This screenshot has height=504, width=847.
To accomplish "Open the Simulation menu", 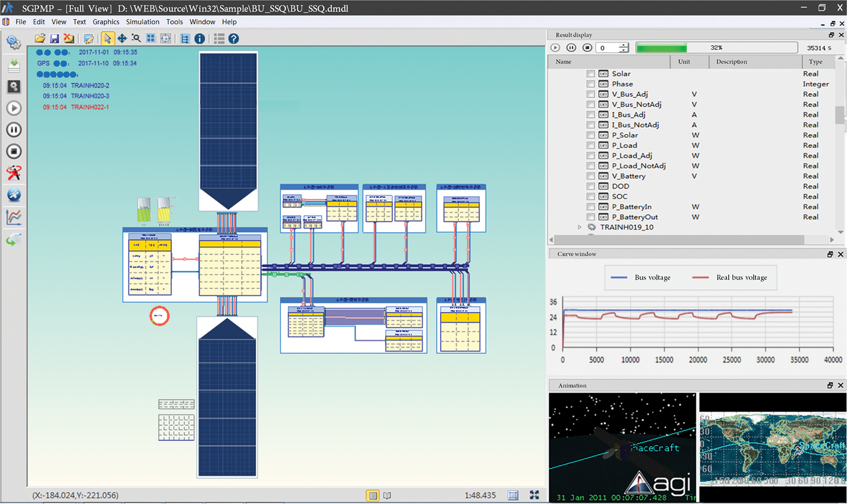I will click(x=142, y=22).
